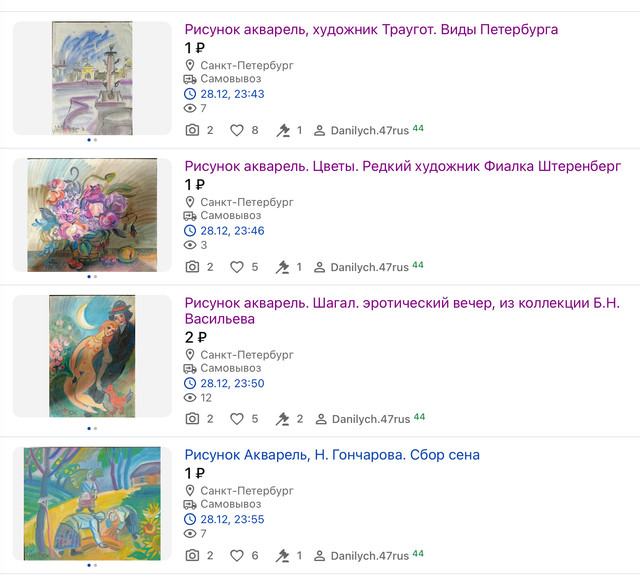Click the views eye icon on Траугот listing

tap(190, 108)
